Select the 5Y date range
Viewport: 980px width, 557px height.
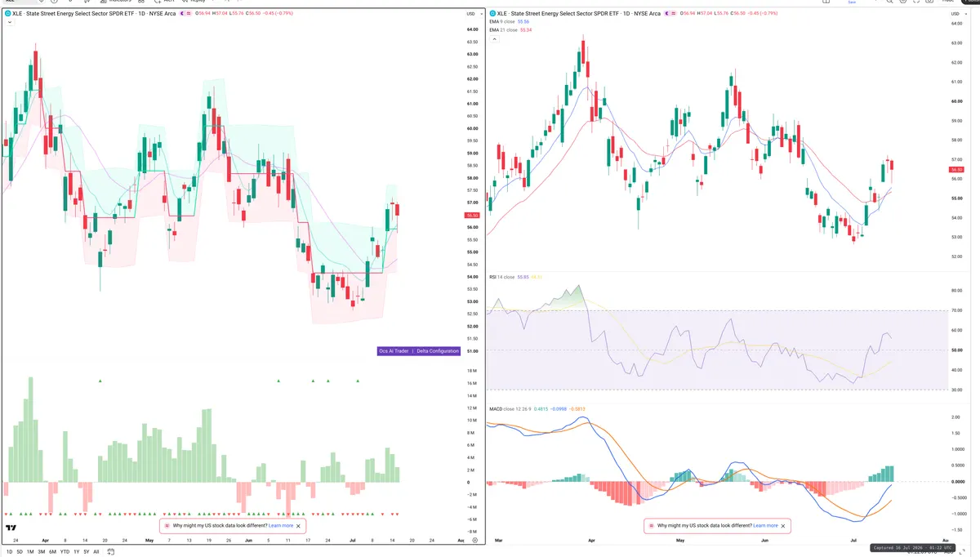pos(87,552)
